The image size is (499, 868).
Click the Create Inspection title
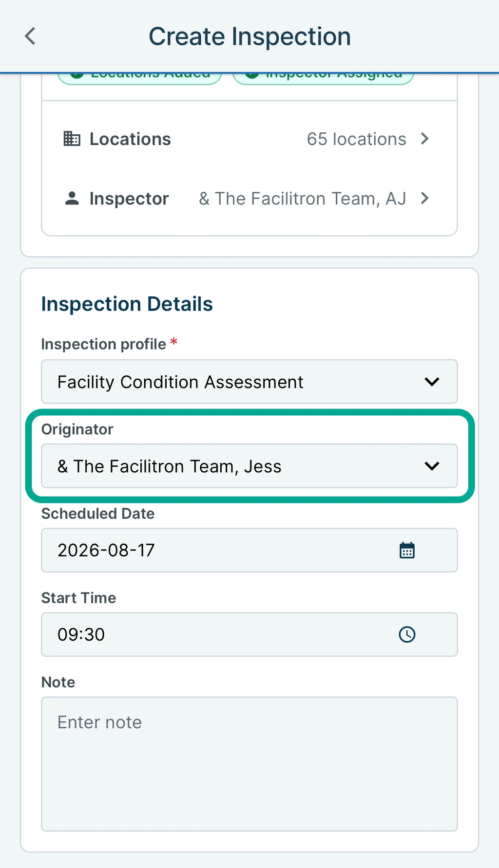tap(249, 37)
